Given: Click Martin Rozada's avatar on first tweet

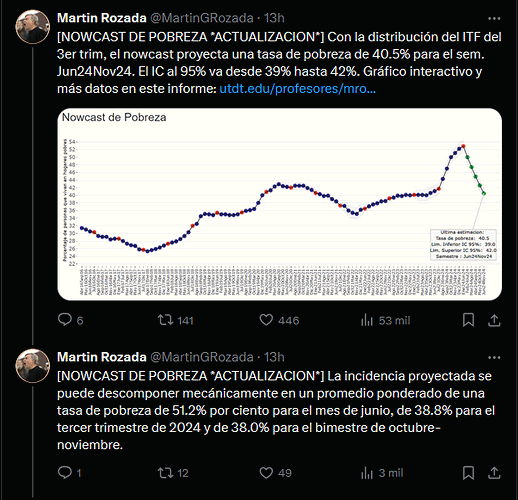Looking at the screenshot, I should coord(32,27).
